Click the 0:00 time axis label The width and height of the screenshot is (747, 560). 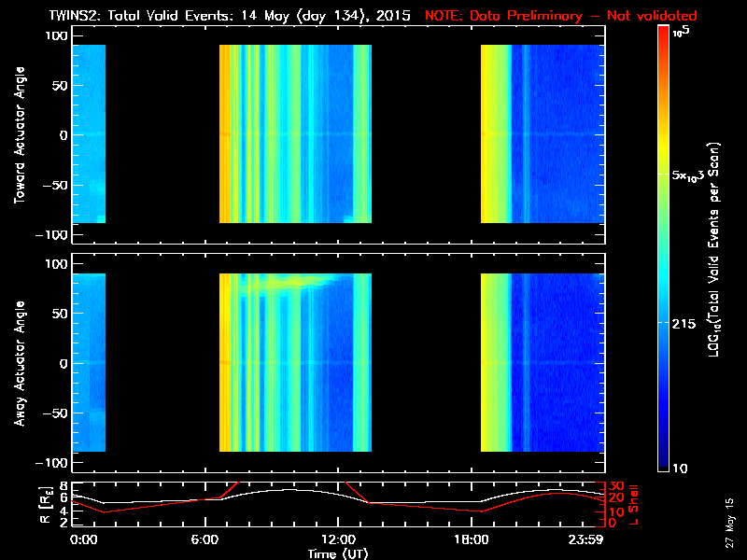pos(83,540)
